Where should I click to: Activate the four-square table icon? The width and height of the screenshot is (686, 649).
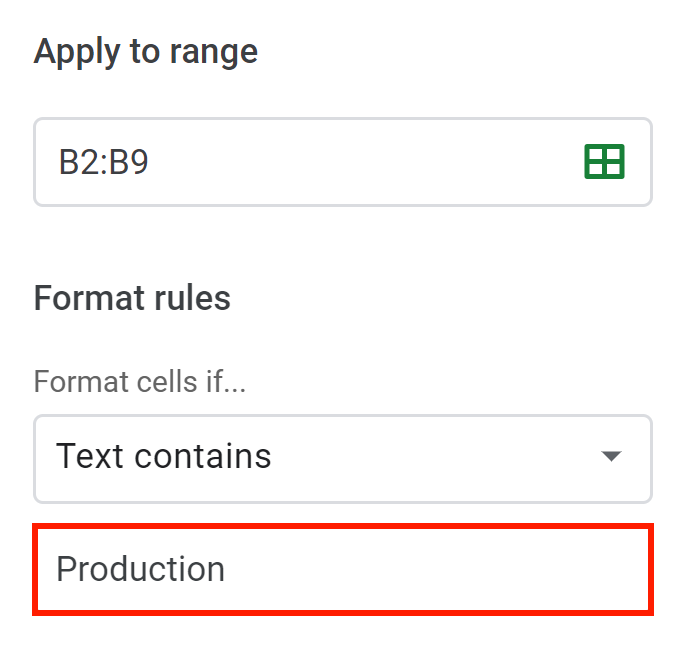tap(604, 161)
